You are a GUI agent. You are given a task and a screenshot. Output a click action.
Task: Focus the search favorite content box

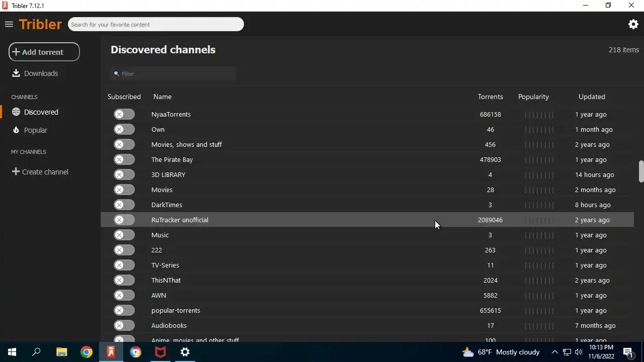[156, 24]
